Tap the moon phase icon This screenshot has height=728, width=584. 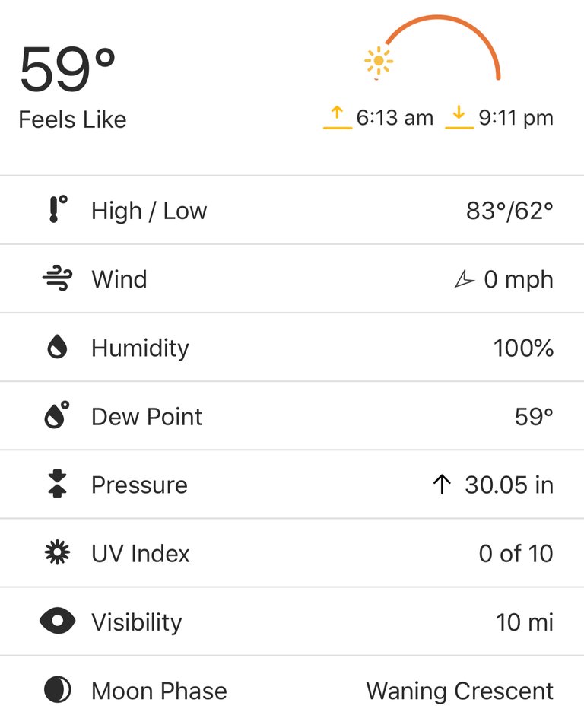point(58,689)
